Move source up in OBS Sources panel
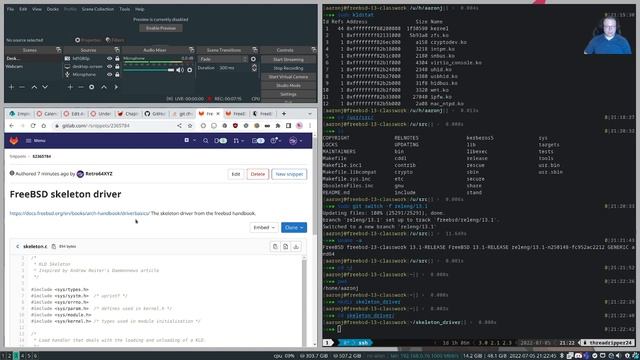This screenshot has width=640, height=360. 104,87
